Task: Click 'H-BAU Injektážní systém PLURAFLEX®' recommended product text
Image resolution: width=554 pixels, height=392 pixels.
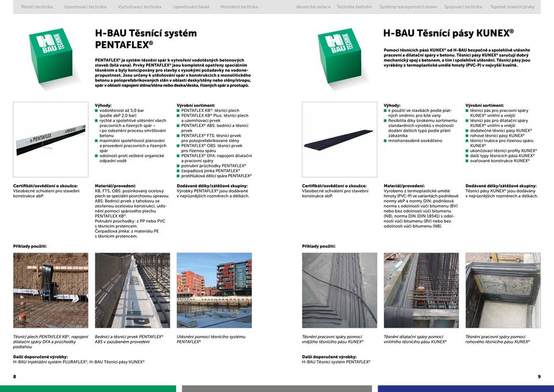Action: coord(50,362)
